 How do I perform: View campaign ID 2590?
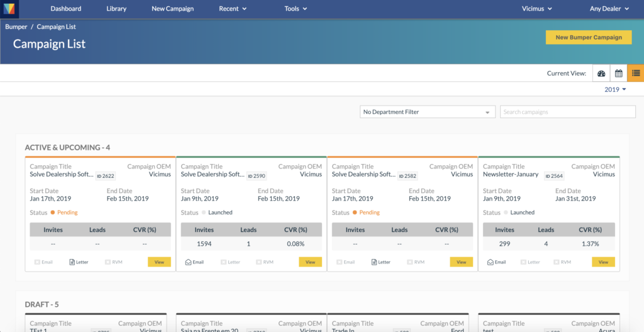click(x=310, y=262)
